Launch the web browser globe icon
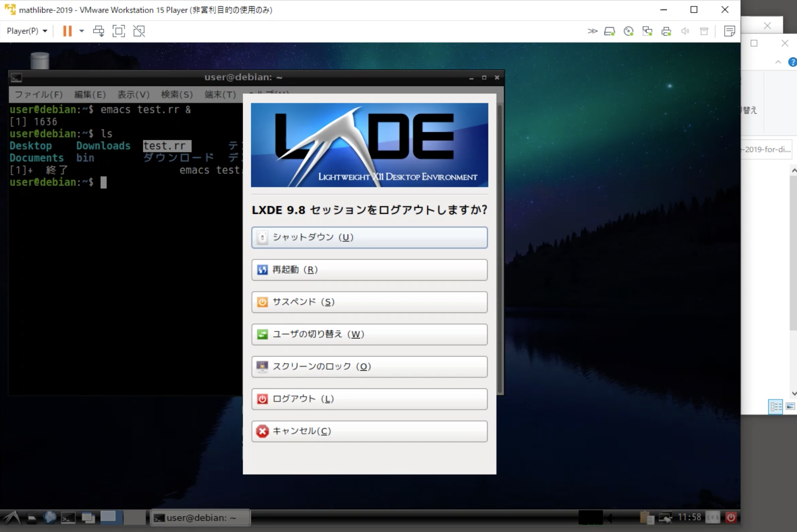This screenshot has width=797, height=532. (50, 517)
